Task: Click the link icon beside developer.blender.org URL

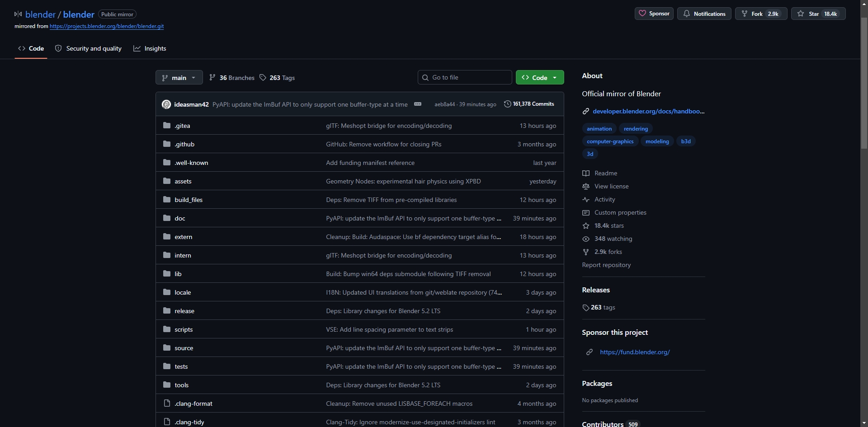Action: click(586, 111)
